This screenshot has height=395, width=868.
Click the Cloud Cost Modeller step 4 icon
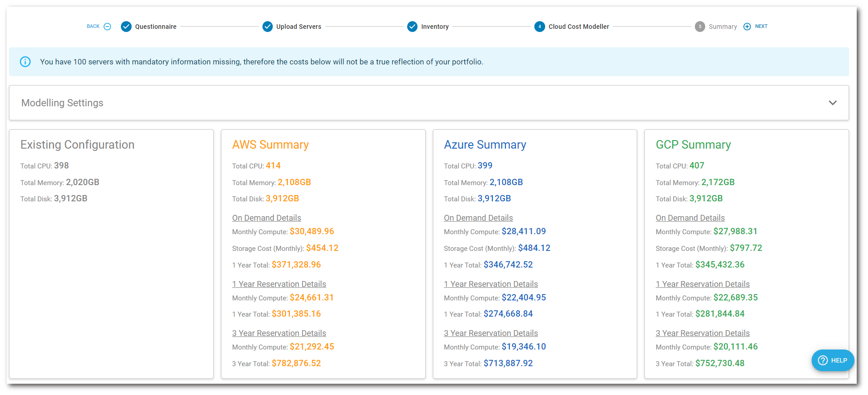(539, 27)
